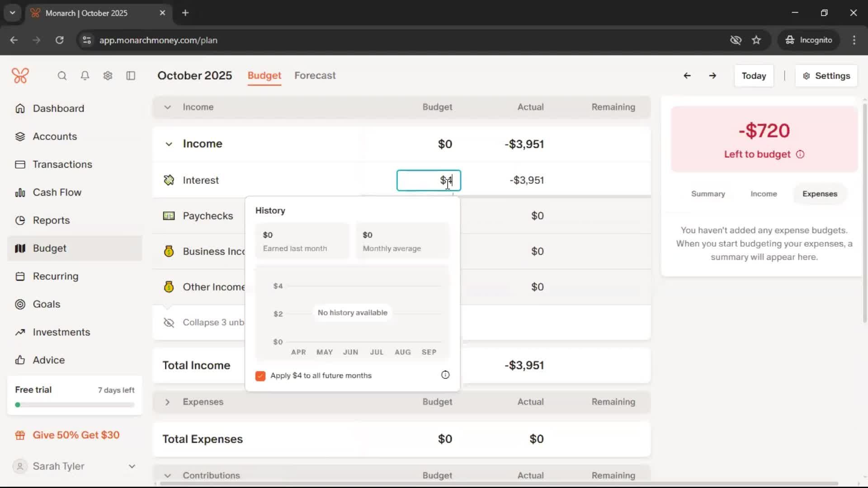Open Sarah Tyler account dropdown
This screenshot has width=868, height=488.
[132, 466]
